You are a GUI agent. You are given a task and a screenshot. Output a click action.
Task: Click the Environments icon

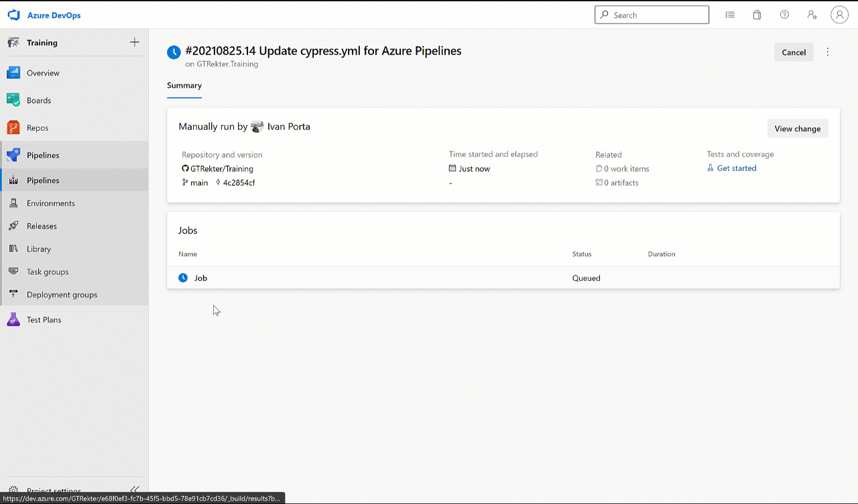[x=13, y=203]
